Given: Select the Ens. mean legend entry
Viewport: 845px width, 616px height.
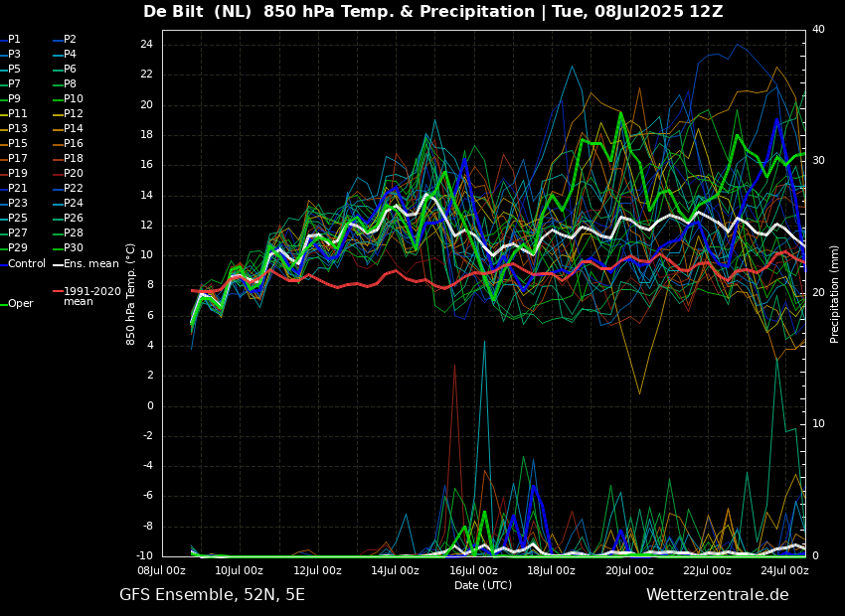Looking at the screenshot, I should (x=86, y=264).
